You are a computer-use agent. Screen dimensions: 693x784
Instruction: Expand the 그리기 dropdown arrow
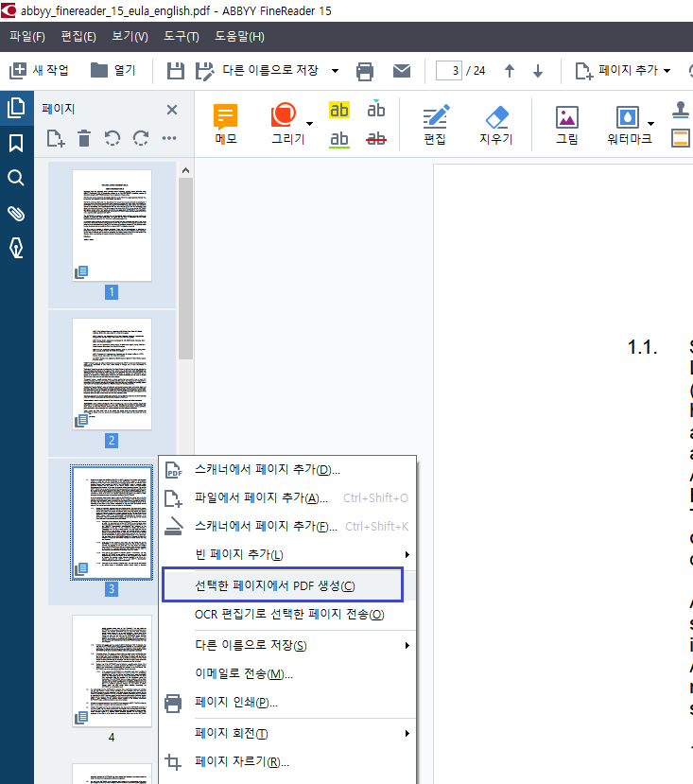point(309,124)
